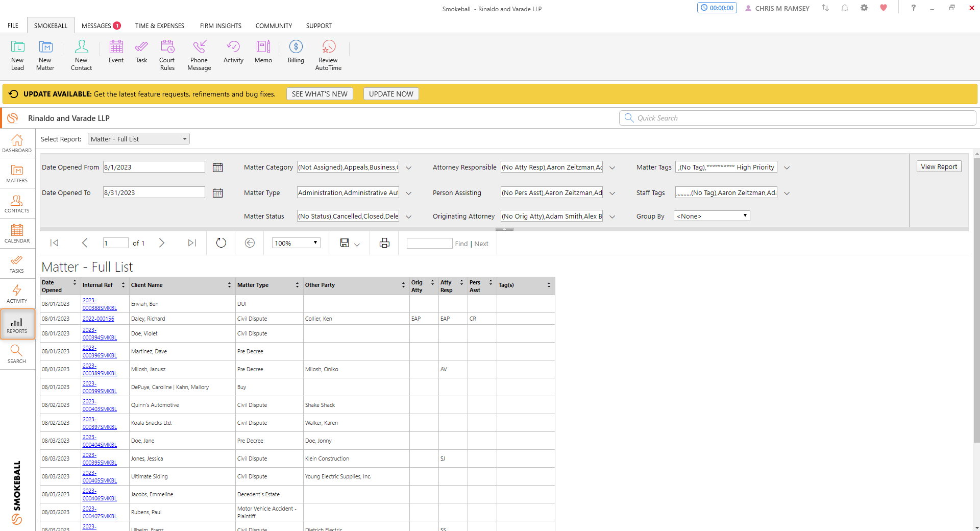
Task: Expand Originating Attorney filter list
Action: [612, 216]
